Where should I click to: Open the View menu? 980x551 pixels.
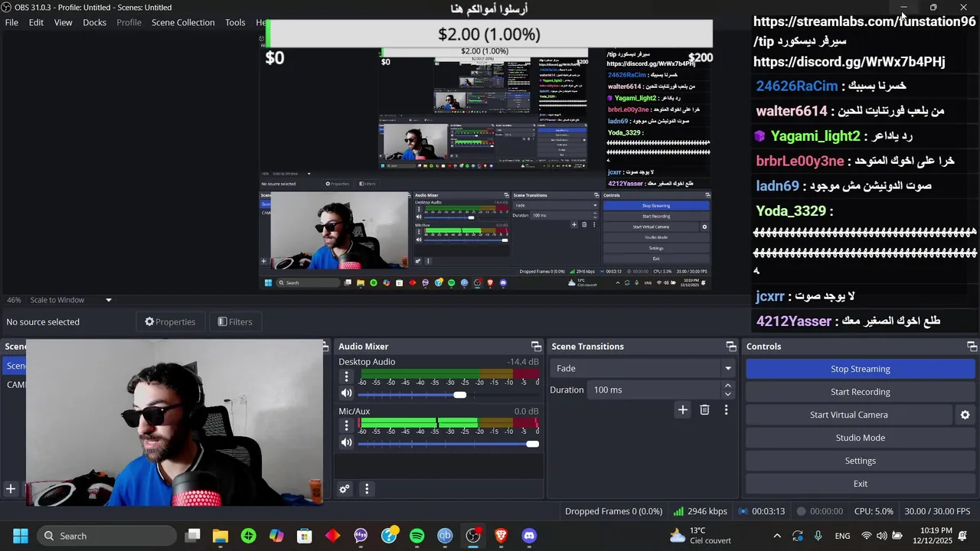tap(63, 22)
